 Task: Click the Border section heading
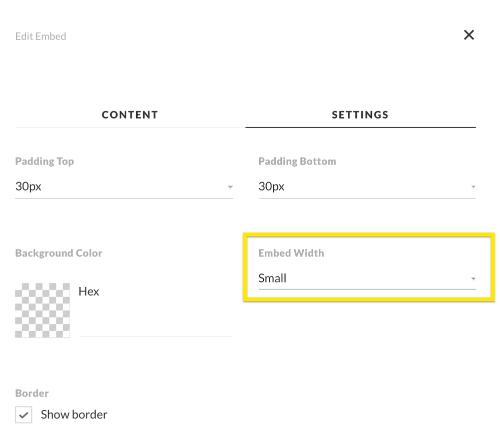tap(32, 393)
